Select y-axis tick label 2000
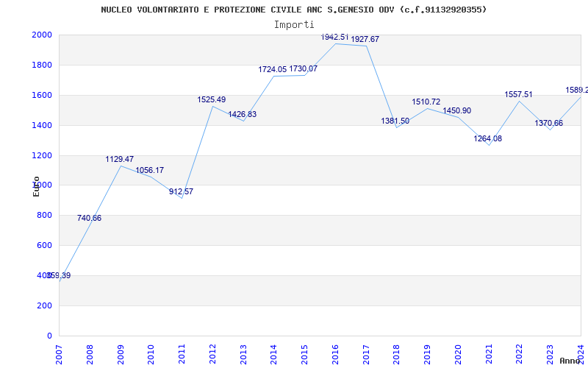588x368 pixels. tap(42, 35)
